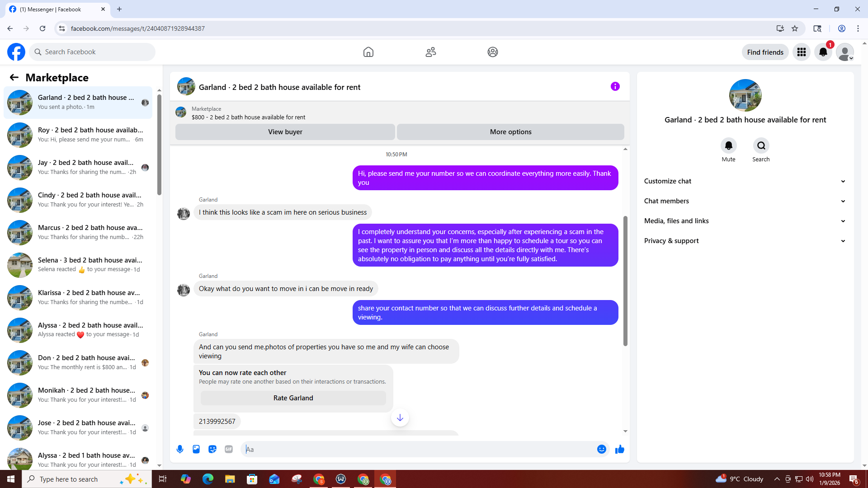Open the GIF picker
This screenshot has width=868, height=488.
pos(229,449)
